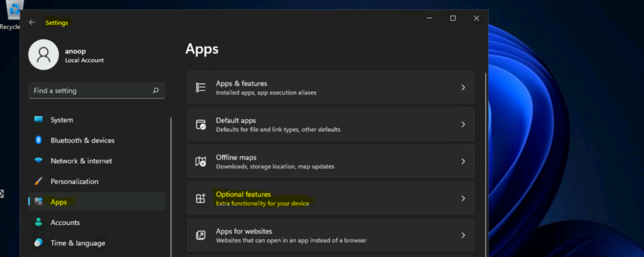644x257 pixels.
Task: Expand Offline maps chevron
Action: click(x=463, y=161)
